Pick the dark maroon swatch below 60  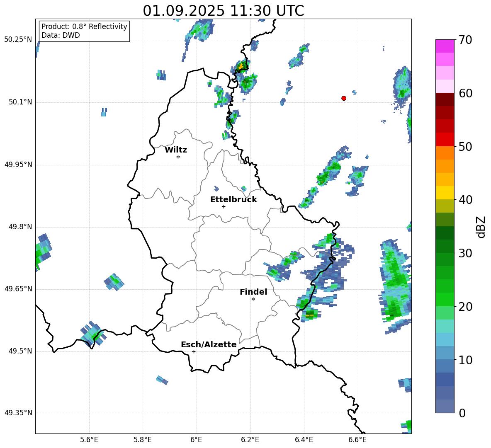[x=445, y=99]
